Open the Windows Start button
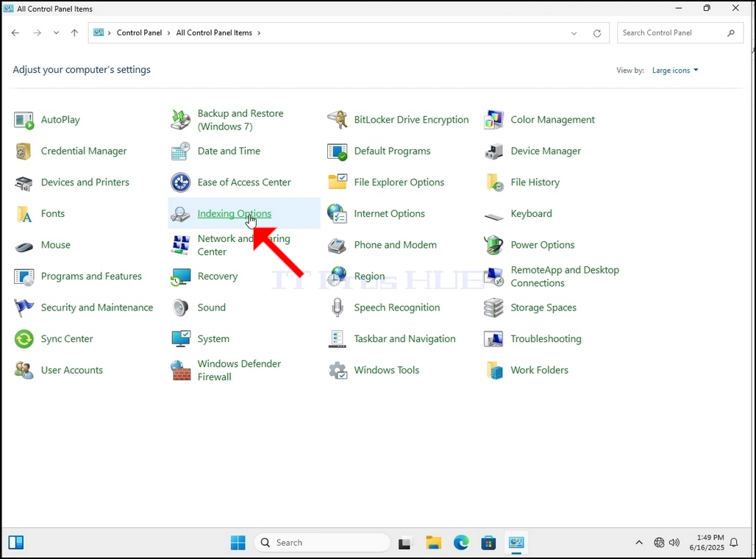This screenshot has height=559, width=756. pos(238,543)
